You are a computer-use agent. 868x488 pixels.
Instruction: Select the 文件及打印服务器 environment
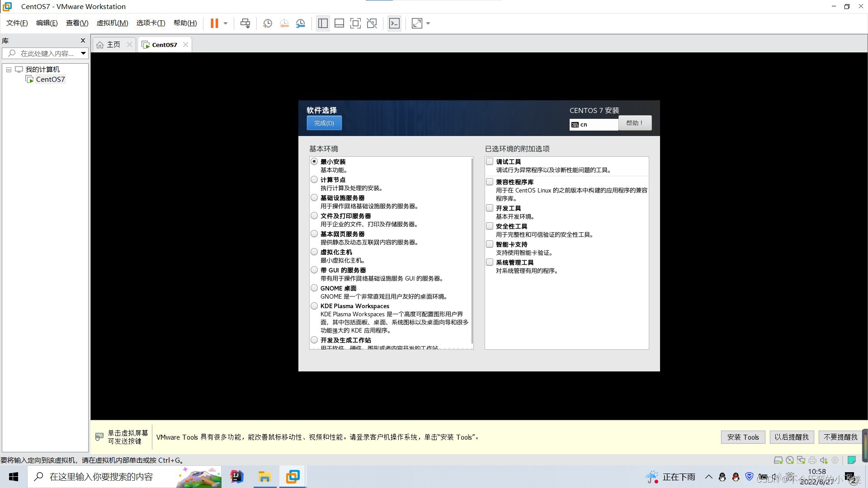point(314,216)
